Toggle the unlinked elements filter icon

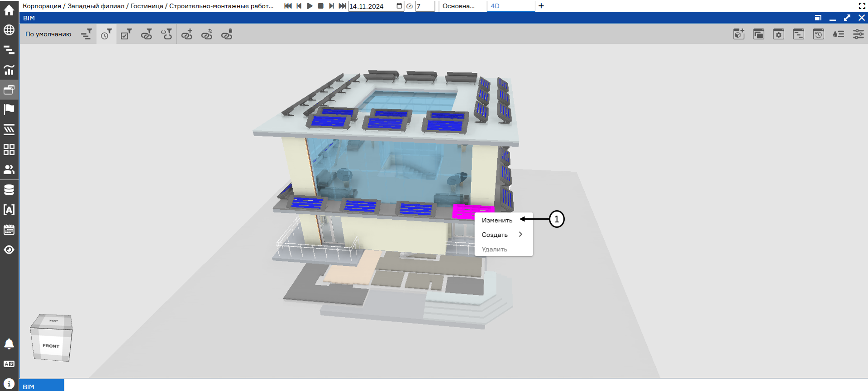pos(167,34)
